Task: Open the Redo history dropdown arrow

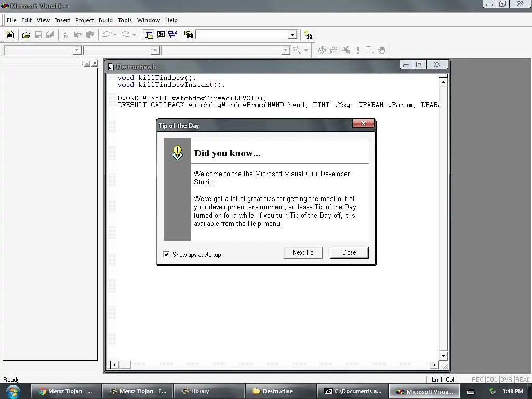Action: pyautogui.click(x=134, y=35)
